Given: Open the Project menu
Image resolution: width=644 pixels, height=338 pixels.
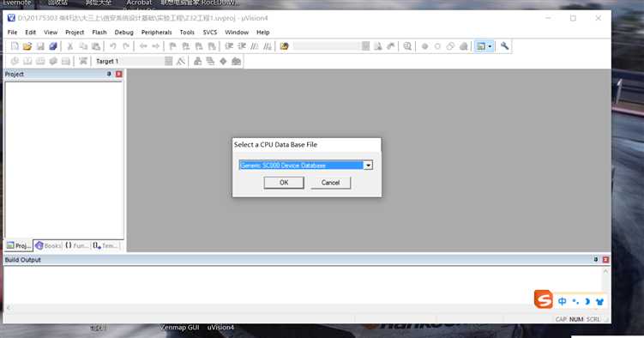Looking at the screenshot, I should pyautogui.click(x=75, y=32).
